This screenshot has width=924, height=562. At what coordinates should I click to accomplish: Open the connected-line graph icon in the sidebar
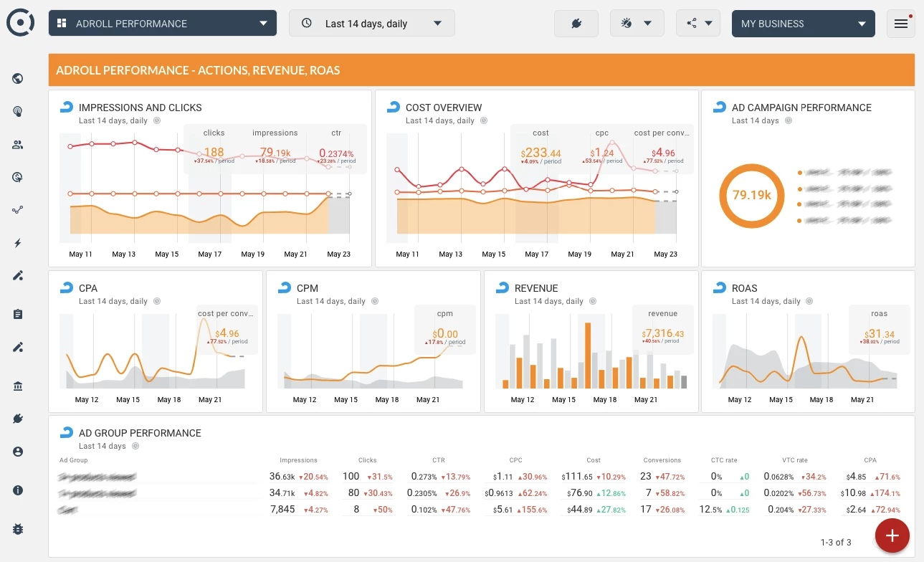tap(18, 210)
